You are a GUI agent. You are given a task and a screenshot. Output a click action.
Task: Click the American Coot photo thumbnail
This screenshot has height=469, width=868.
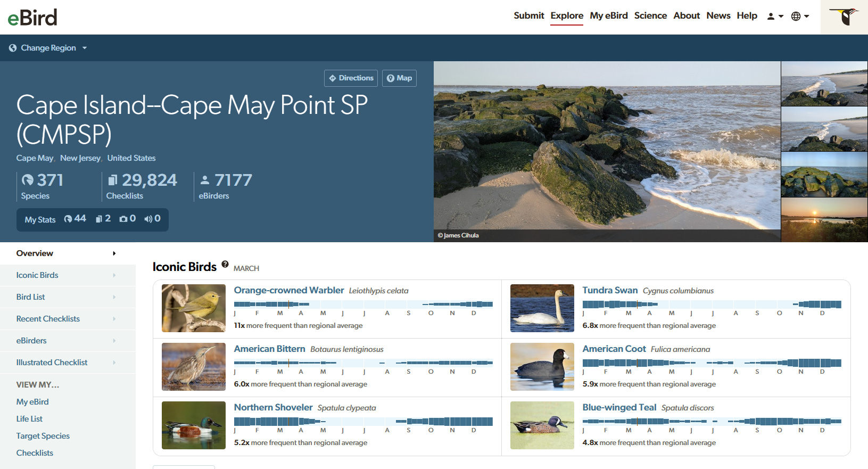(x=542, y=367)
